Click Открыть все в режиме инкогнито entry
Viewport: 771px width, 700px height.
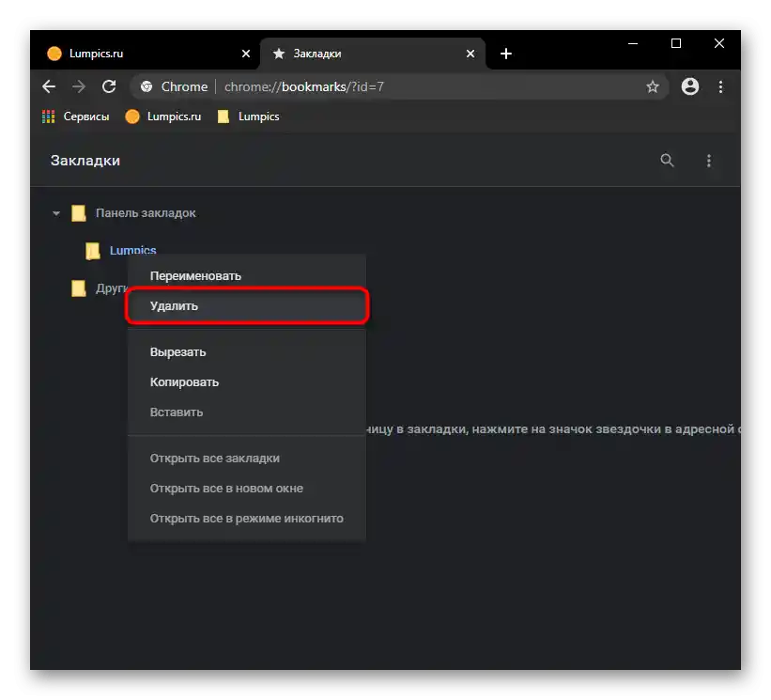pyautogui.click(x=247, y=519)
